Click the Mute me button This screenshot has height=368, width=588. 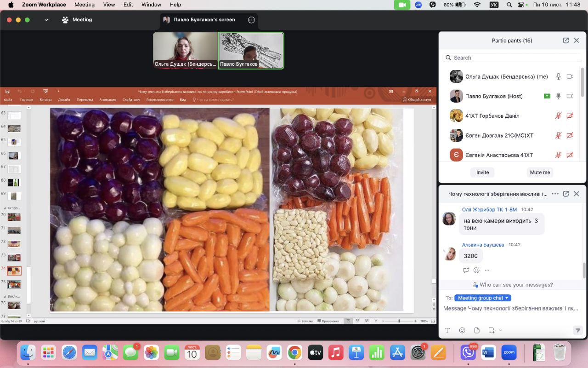click(x=540, y=172)
